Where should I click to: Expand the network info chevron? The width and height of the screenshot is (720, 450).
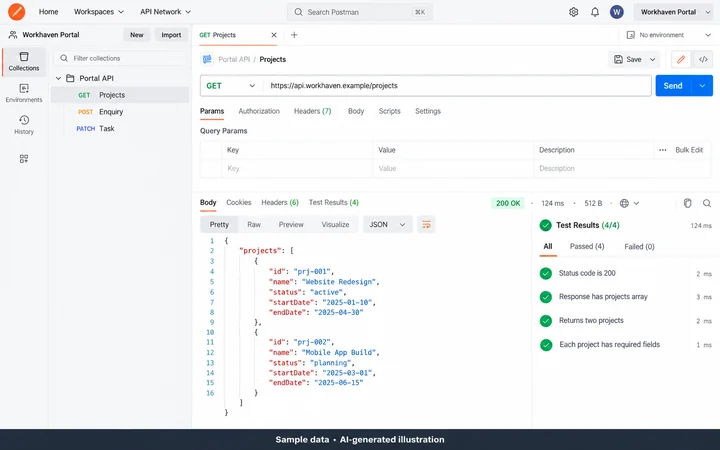(x=636, y=203)
